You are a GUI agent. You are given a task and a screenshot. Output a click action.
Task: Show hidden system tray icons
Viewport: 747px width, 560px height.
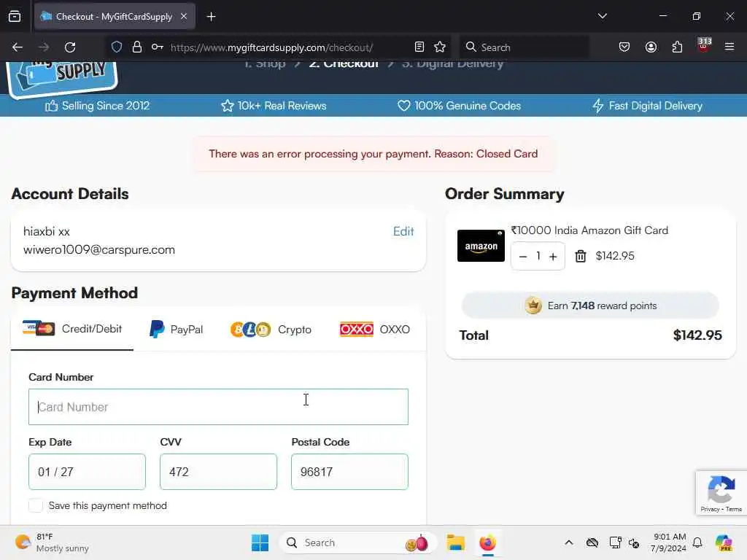(569, 542)
